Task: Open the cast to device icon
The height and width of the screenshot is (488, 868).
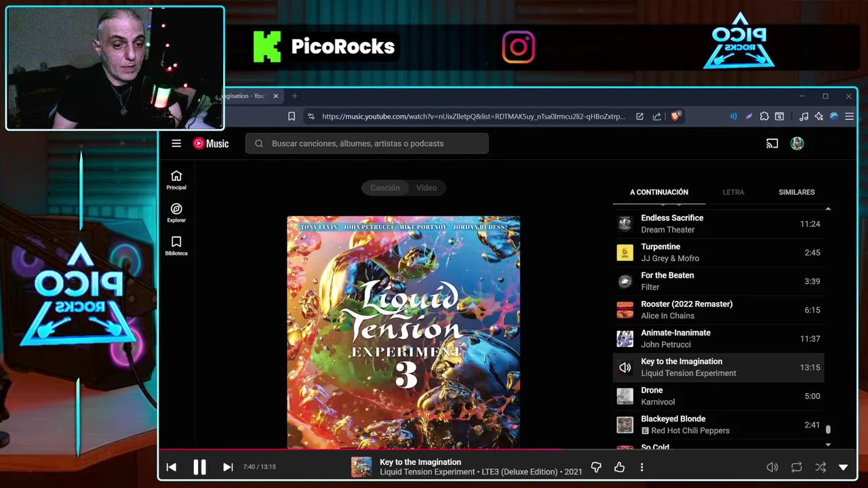Action: point(772,144)
